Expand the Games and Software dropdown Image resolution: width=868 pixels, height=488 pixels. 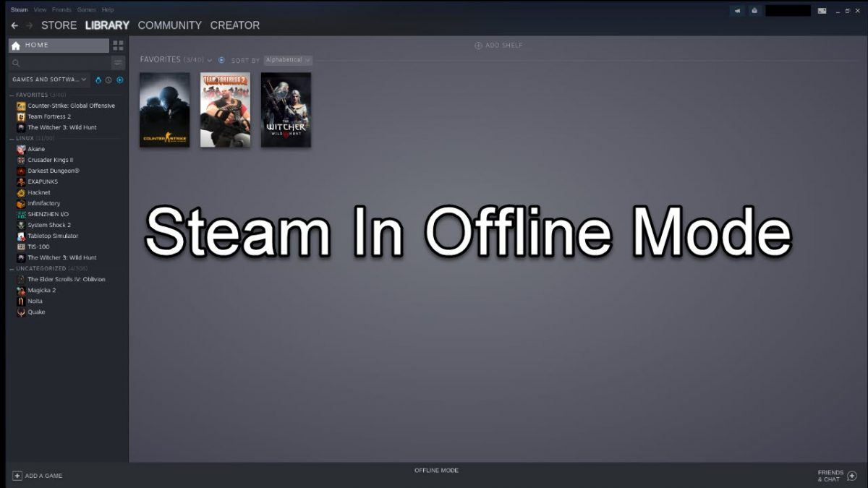[x=49, y=80]
